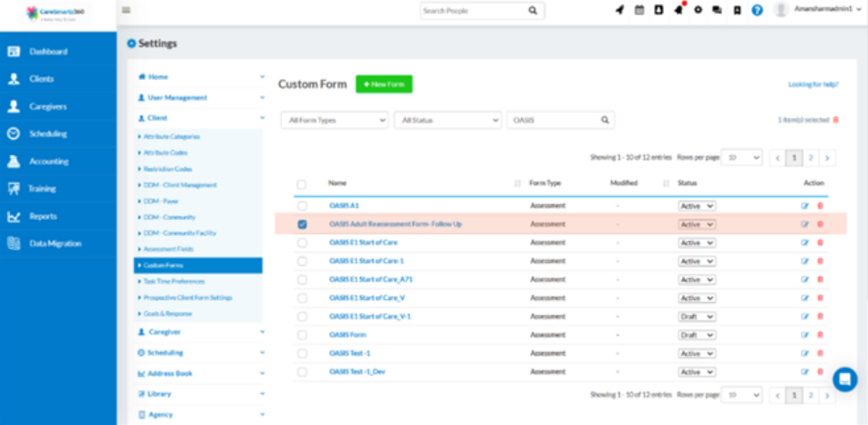Screen dimensions: 868x425
Task: Open the live chat bubble widget
Action: tap(845, 379)
